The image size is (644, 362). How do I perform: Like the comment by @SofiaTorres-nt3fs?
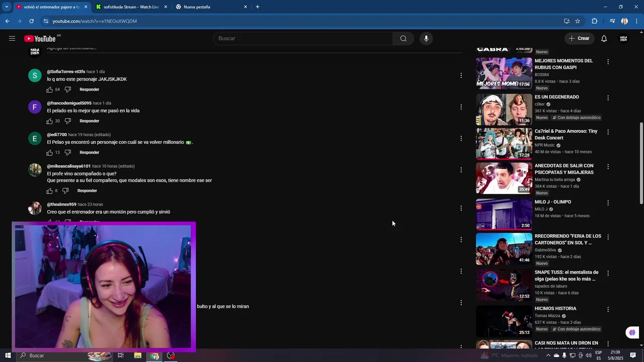50,89
